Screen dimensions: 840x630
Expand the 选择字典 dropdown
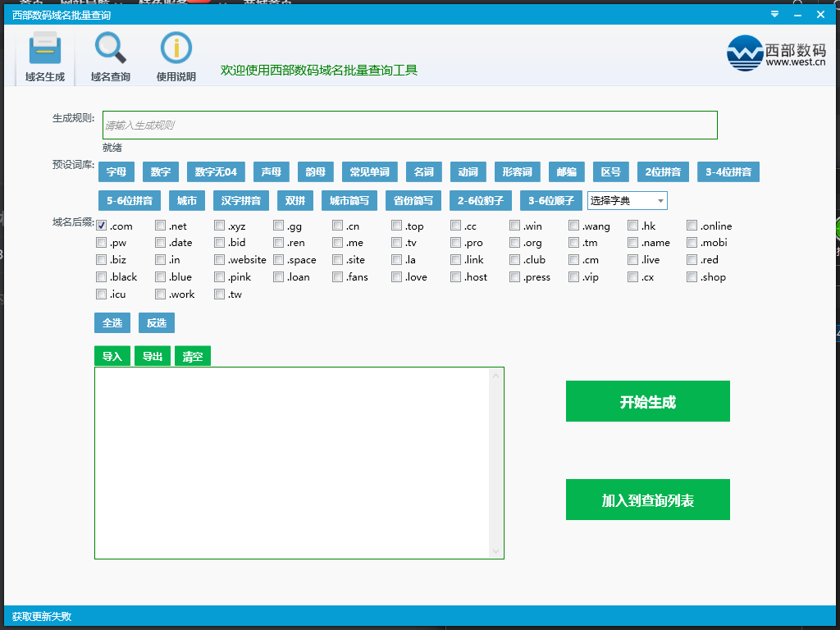(x=628, y=201)
